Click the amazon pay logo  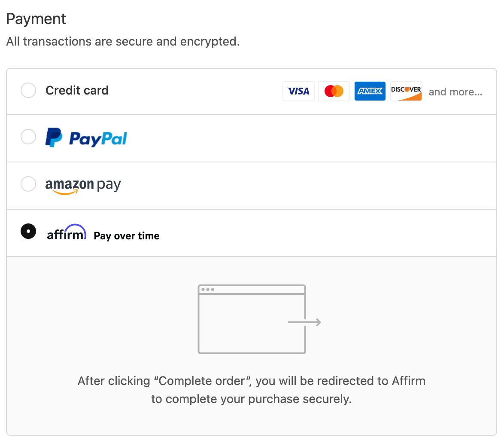point(83,186)
